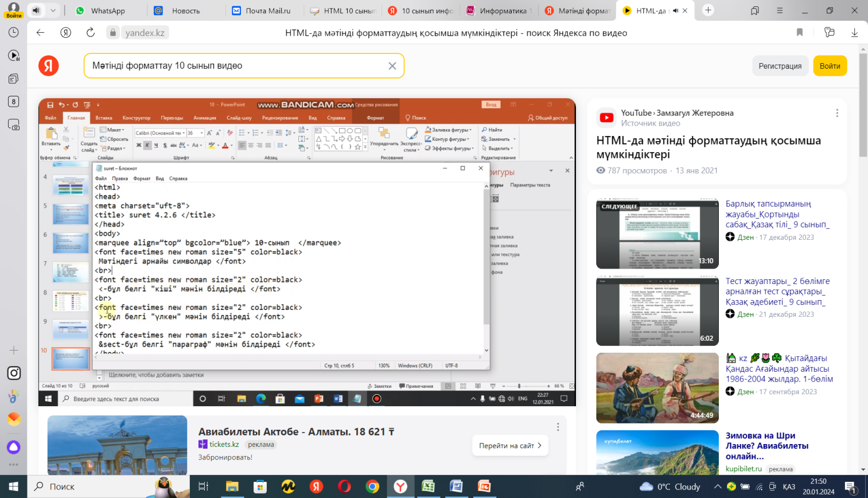The width and height of the screenshot is (868, 498).
Task: Click the yandex.kz address box
Action: [x=145, y=33]
